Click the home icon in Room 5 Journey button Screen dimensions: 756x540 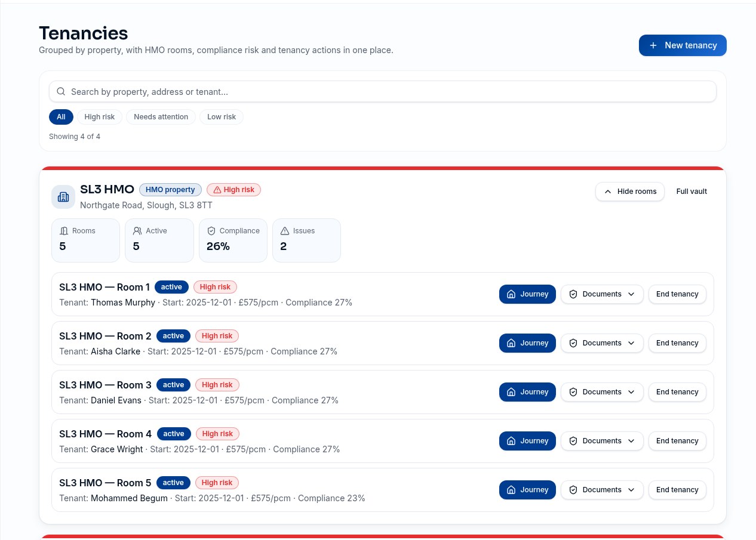click(x=511, y=490)
